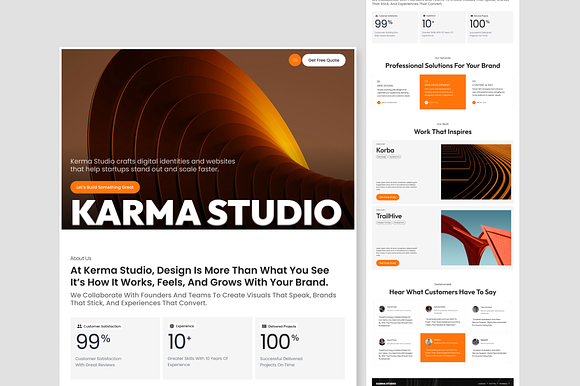Click avatar of the top-right testimonial

[476, 309]
